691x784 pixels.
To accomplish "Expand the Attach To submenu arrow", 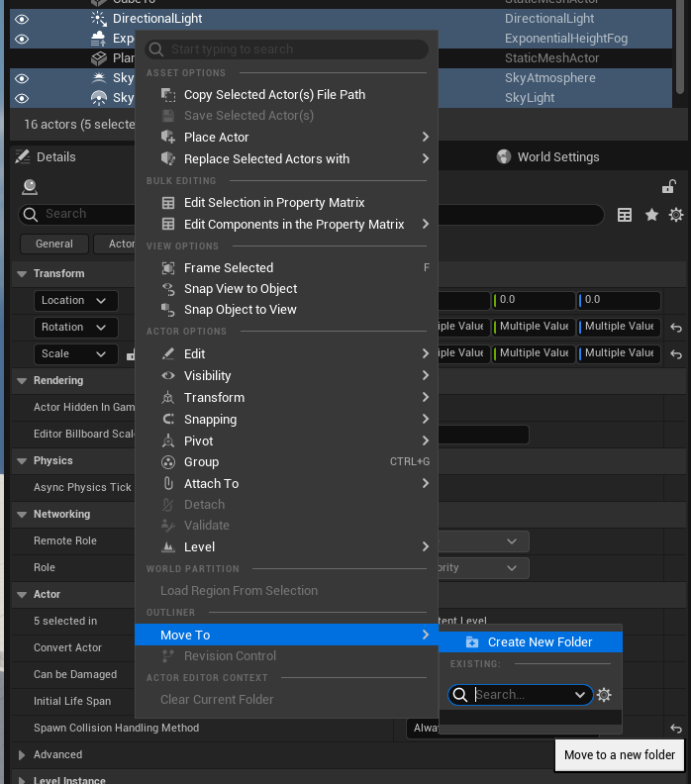I will point(425,483).
